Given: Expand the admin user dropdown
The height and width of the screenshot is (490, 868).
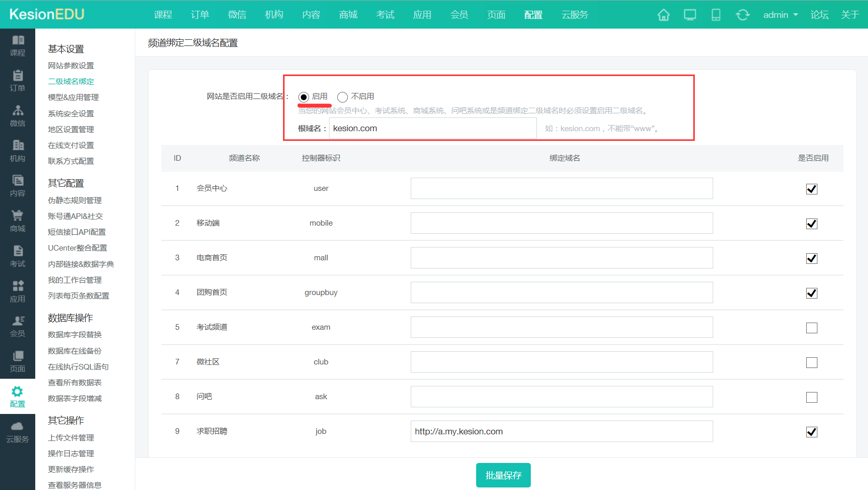Looking at the screenshot, I should coord(780,15).
